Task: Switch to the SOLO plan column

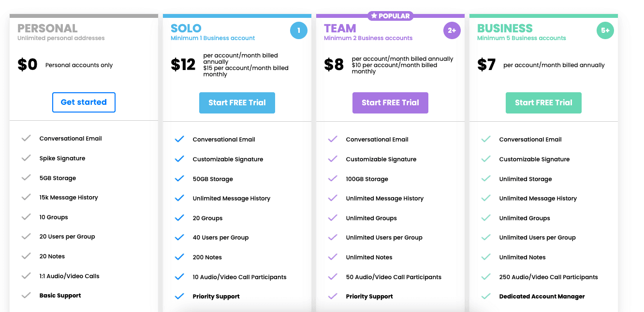Action: click(186, 28)
